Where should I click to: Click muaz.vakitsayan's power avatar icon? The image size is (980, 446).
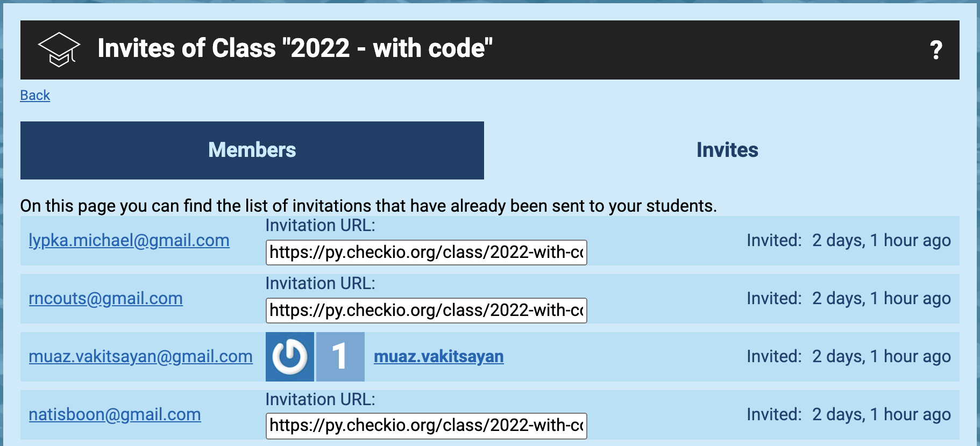(290, 357)
